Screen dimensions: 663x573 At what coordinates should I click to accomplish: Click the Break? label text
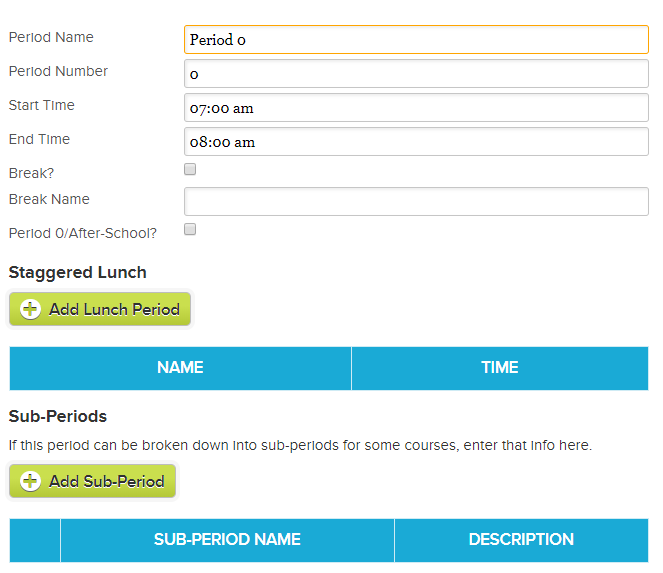31,173
